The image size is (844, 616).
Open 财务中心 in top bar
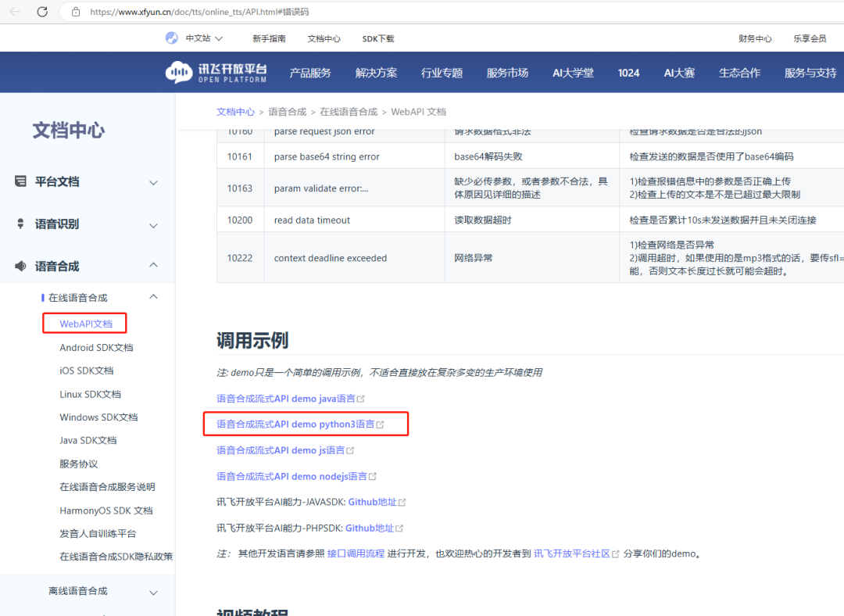(x=755, y=39)
